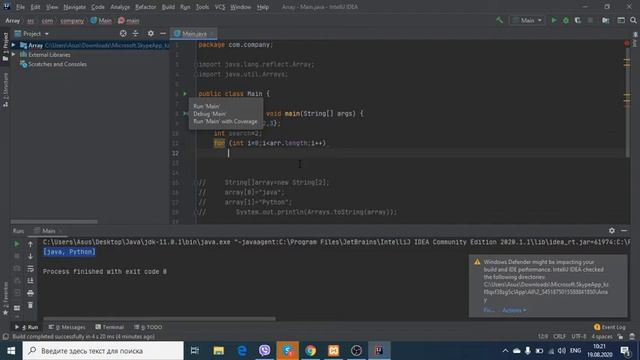Open the Messages bottom tool tab
Viewport: 640px width, 360px height.
[x=67, y=327]
